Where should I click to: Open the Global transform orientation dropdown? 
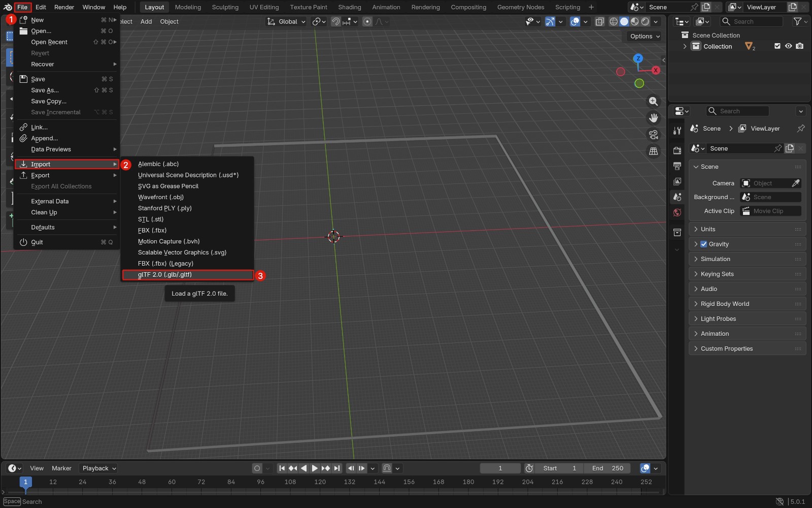coord(287,21)
